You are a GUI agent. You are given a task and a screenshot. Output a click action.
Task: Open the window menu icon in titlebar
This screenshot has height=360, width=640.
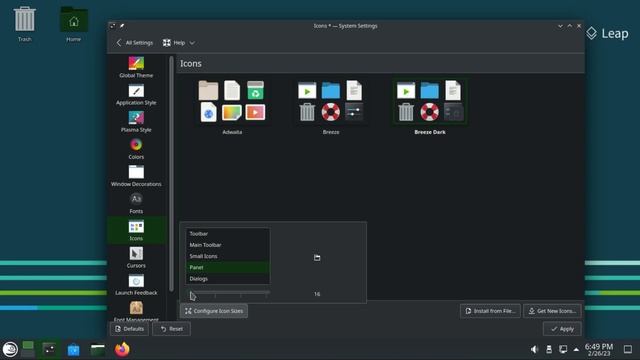tap(112, 26)
